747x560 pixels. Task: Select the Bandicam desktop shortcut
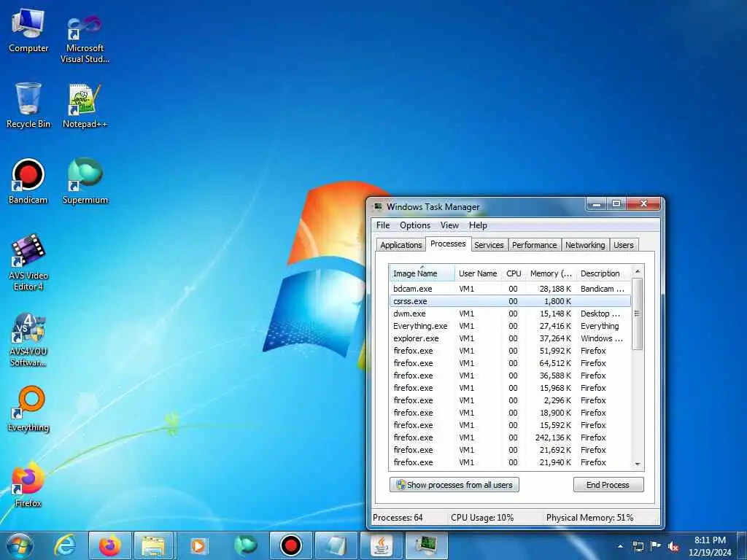click(28, 181)
